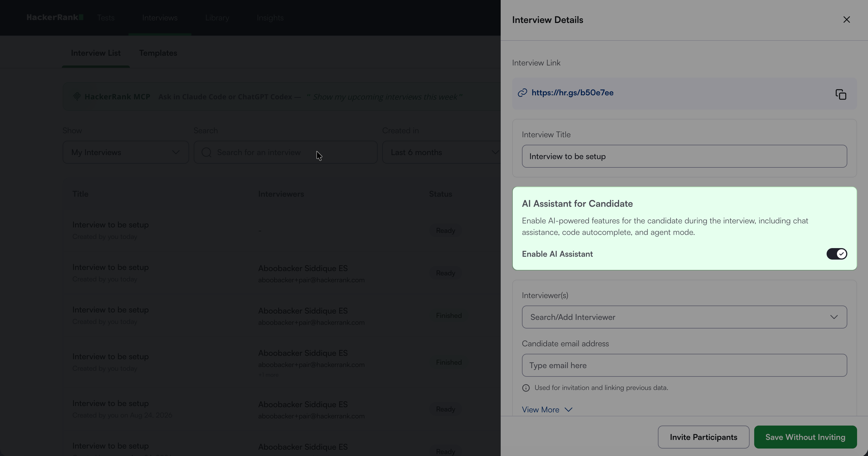The height and width of the screenshot is (456, 868).
Task: Expand the View More section
Action: coord(547,409)
